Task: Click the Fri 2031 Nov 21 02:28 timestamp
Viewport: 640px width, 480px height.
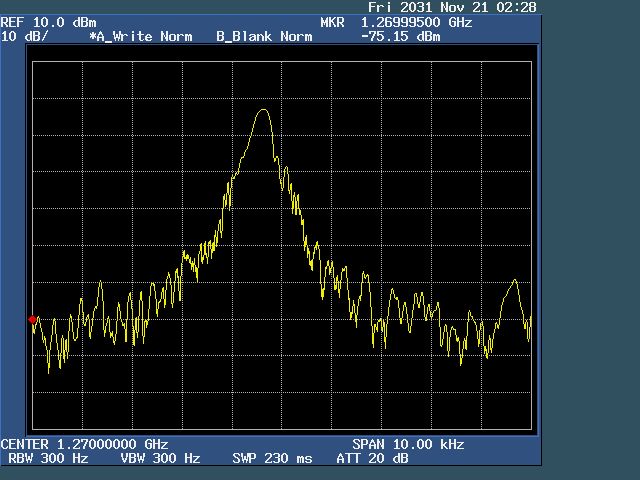Action: pos(452,7)
